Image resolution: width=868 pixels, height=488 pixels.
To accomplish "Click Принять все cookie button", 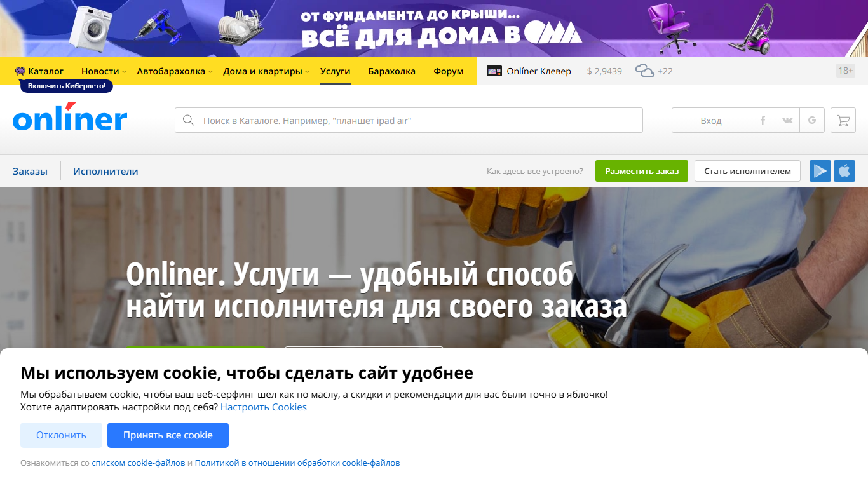I will click(x=168, y=435).
